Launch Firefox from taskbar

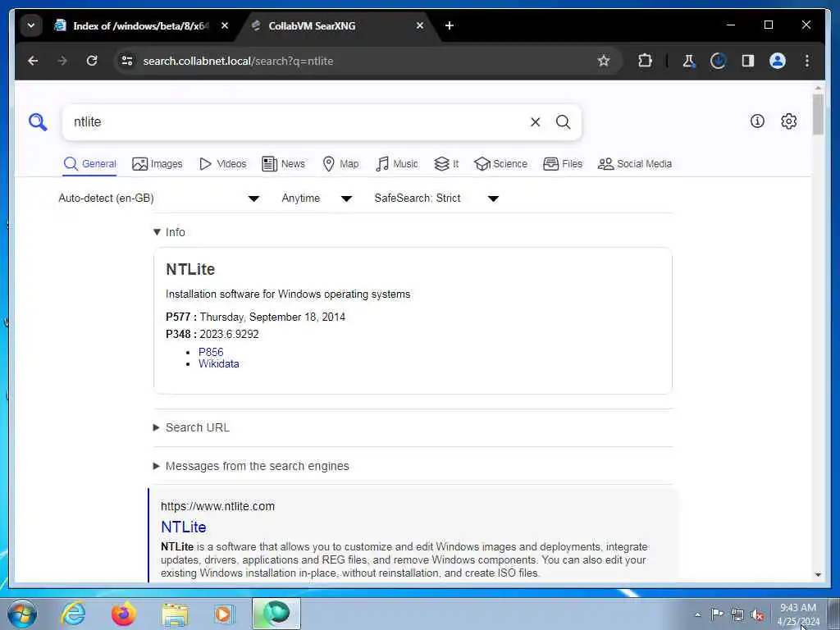click(123, 614)
